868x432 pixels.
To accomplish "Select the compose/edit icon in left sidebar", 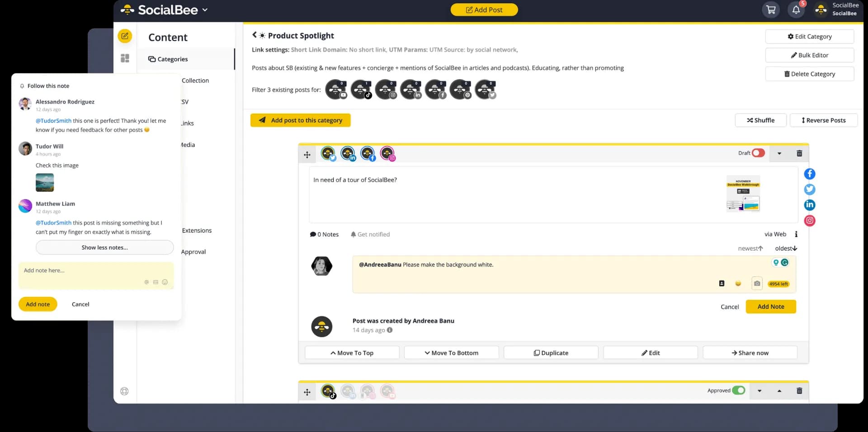I will click(125, 36).
